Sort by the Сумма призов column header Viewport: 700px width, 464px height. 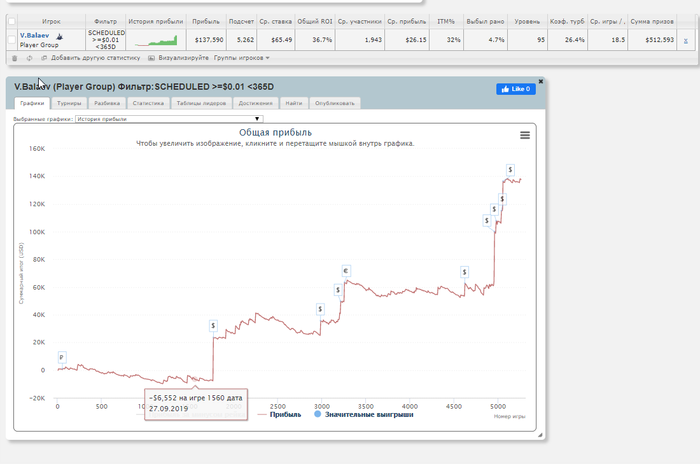click(x=652, y=21)
